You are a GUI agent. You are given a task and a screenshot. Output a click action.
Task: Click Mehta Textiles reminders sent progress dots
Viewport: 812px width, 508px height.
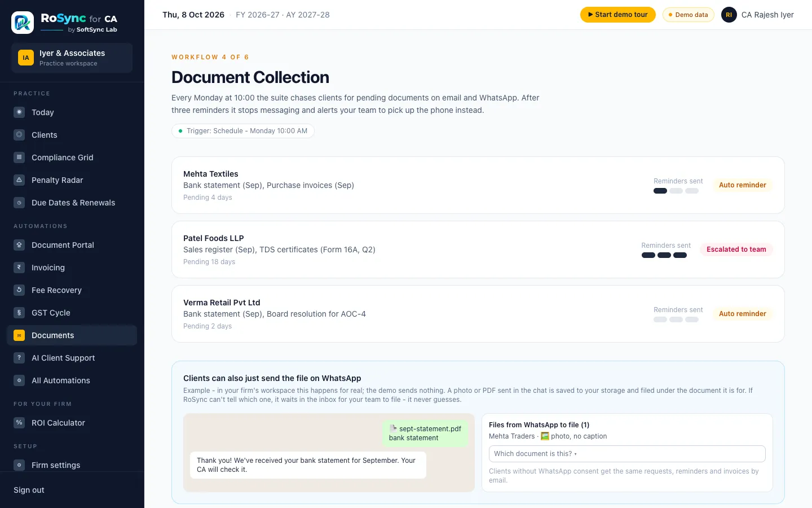click(676, 191)
